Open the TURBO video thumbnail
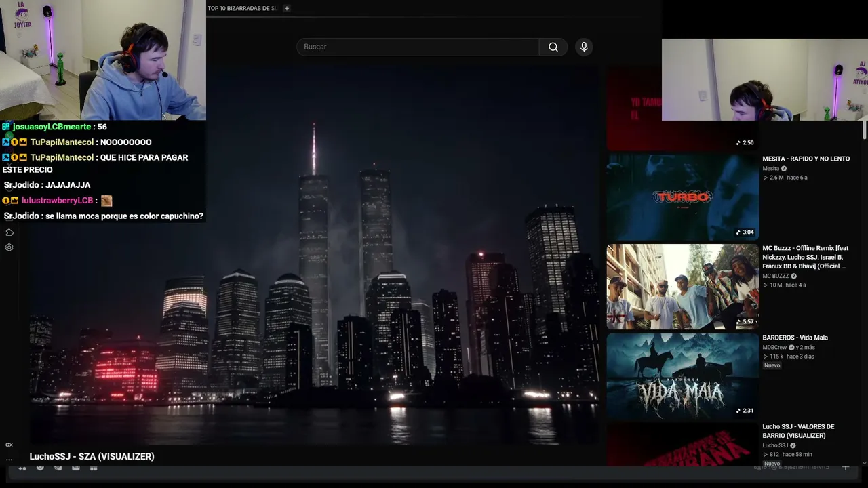Viewport: 868px width, 488px height. [x=682, y=197]
